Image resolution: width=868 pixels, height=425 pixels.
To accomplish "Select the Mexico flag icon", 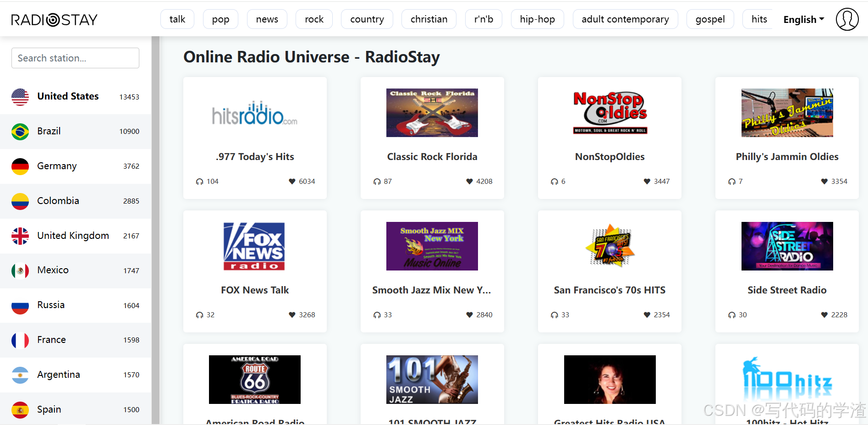I will click(20, 270).
